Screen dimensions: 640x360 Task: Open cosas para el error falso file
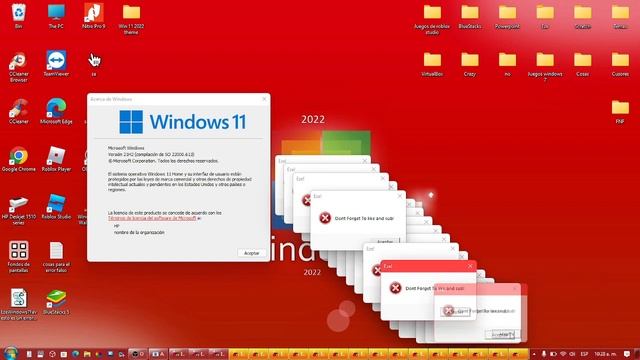point(56,257)
